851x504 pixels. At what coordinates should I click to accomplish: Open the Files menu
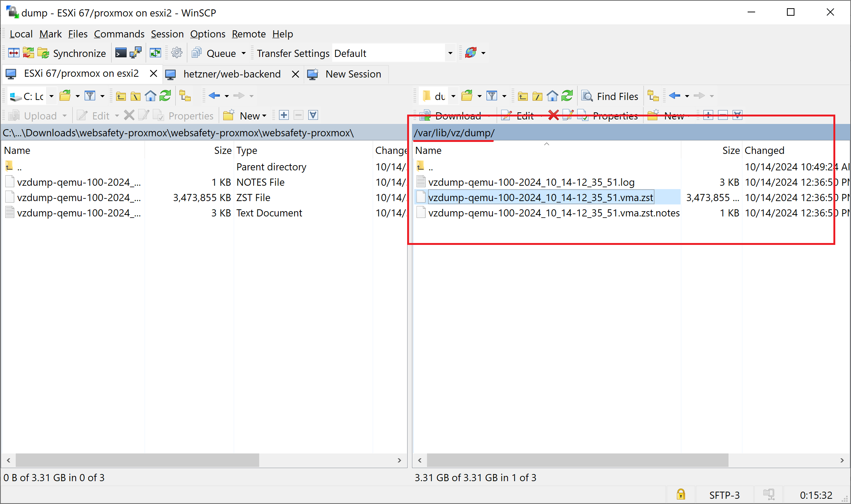tap(78, 34)
